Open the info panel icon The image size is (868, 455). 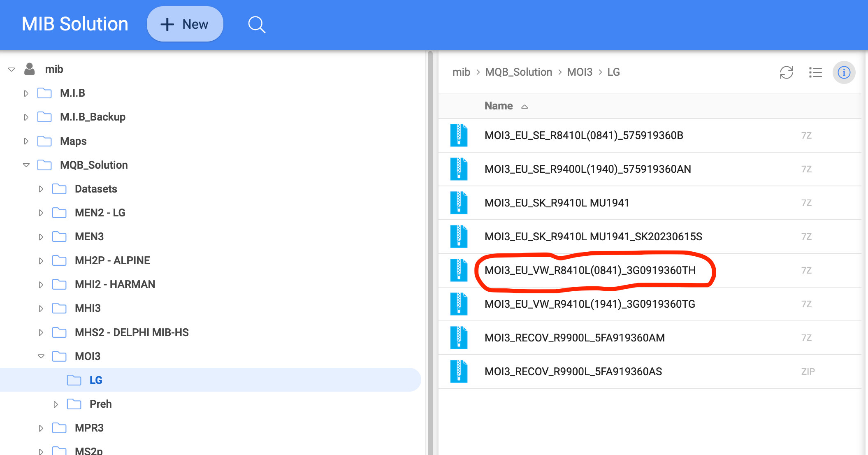click(x=844, y=72)
